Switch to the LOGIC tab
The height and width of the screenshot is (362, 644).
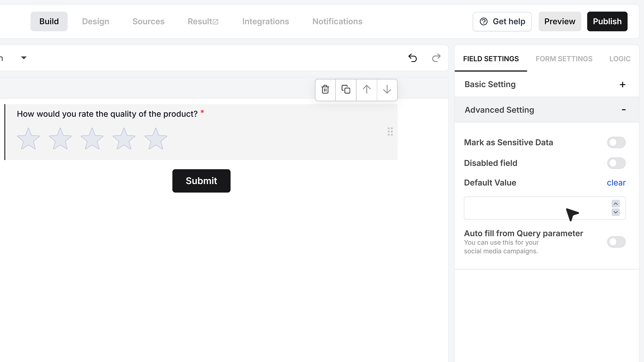(620, 59)
